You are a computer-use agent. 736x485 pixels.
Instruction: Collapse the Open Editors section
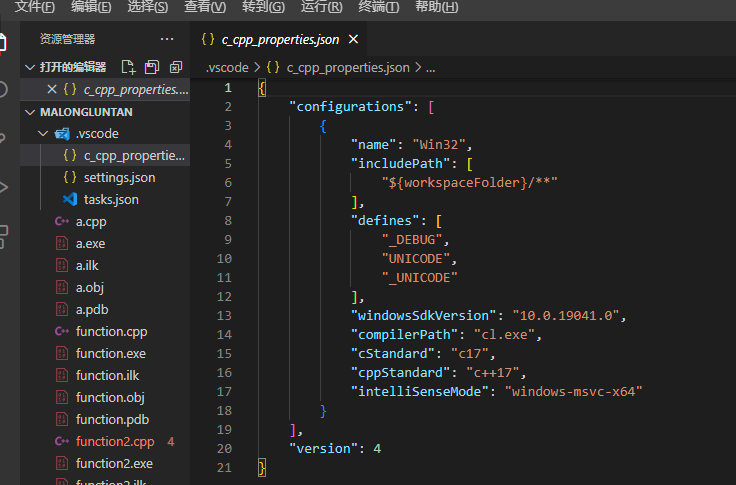(x=30, y=68)
